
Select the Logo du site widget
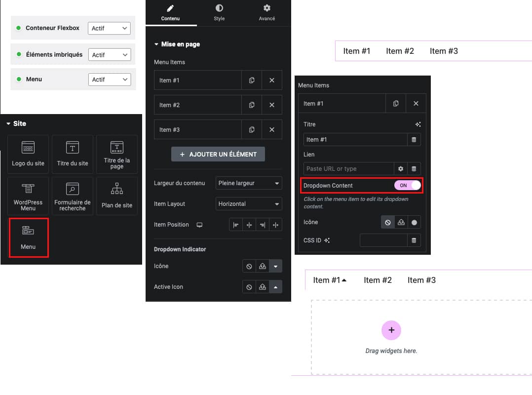(28, 155)
